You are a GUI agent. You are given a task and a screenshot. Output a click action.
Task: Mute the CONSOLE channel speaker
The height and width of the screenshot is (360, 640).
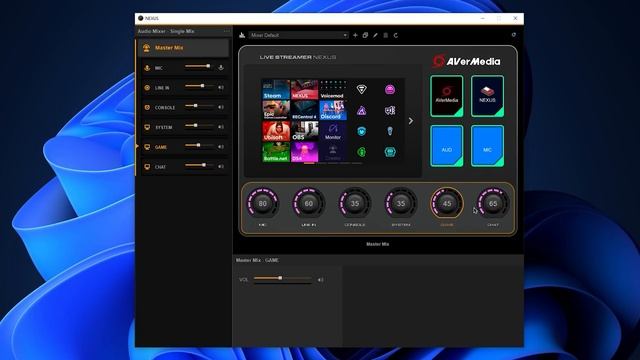221,107
